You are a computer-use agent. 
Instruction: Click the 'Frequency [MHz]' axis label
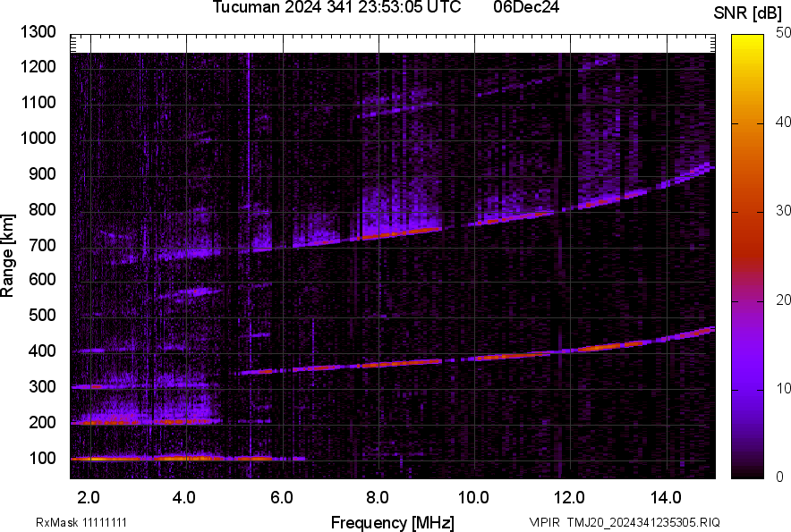(x=393, y=522)
